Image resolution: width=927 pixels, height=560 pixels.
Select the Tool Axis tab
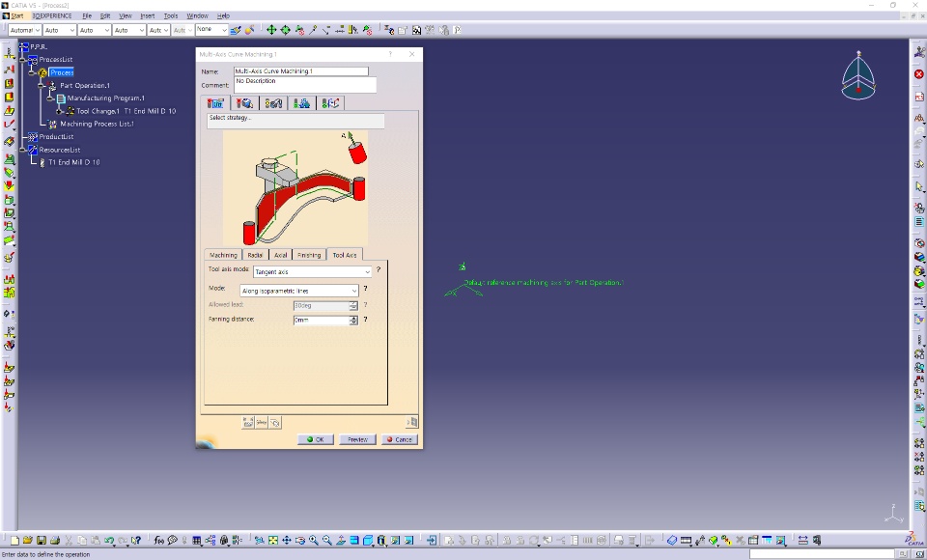coord(344,255)
